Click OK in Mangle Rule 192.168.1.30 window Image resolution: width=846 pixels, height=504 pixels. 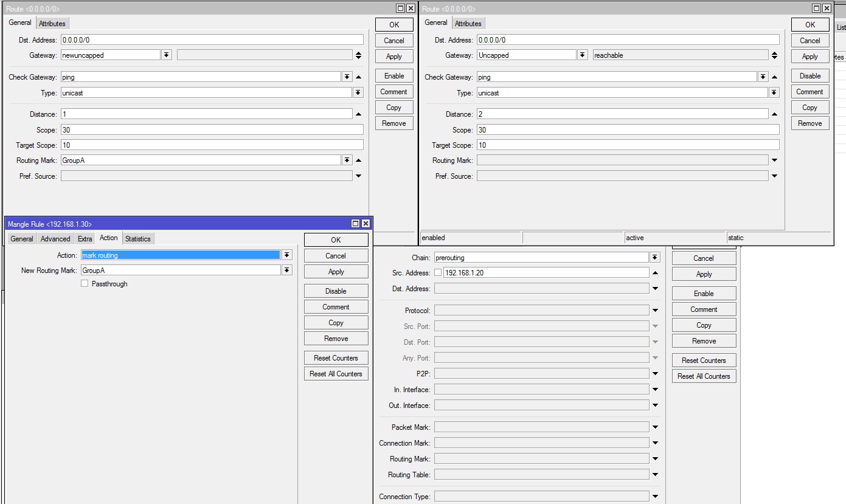tap(336, 240)
